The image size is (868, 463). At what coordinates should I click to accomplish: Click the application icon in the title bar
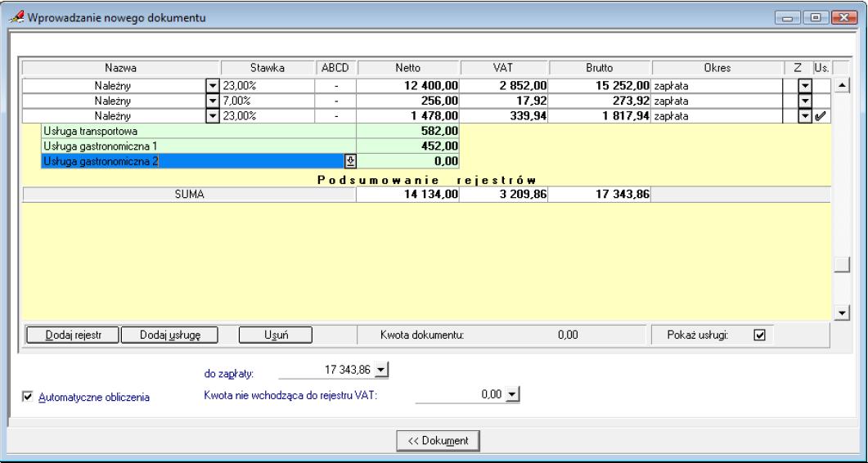tap(16, 17)
